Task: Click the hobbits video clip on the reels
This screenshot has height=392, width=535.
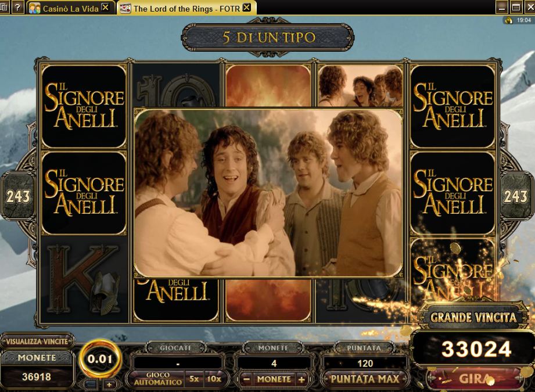Action: [x=268, y=193]
